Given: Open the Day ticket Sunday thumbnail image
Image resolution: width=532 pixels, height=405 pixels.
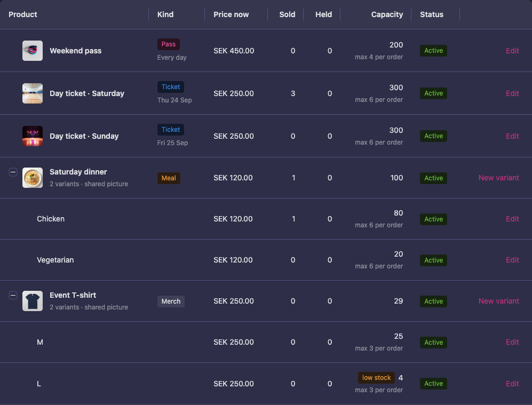Looking at the screenshot, I should coord(33,136).
